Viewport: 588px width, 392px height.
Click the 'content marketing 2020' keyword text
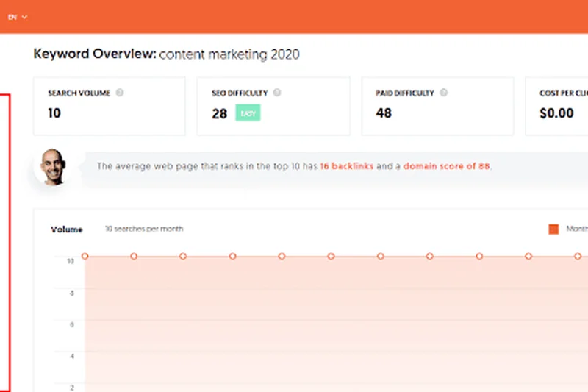coord(229,54)
